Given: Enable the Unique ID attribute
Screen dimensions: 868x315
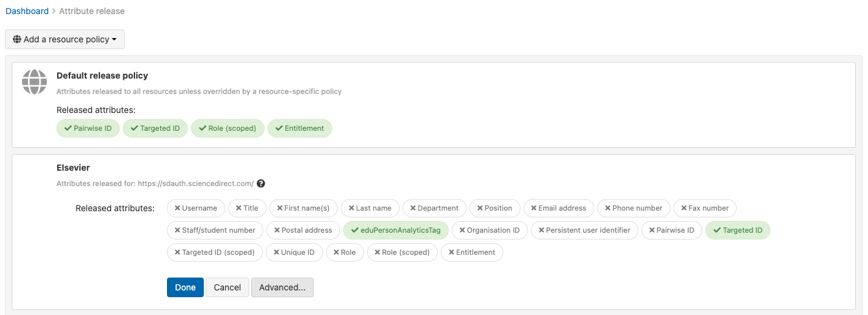Looking at the screenshot, I should (294, 252).
